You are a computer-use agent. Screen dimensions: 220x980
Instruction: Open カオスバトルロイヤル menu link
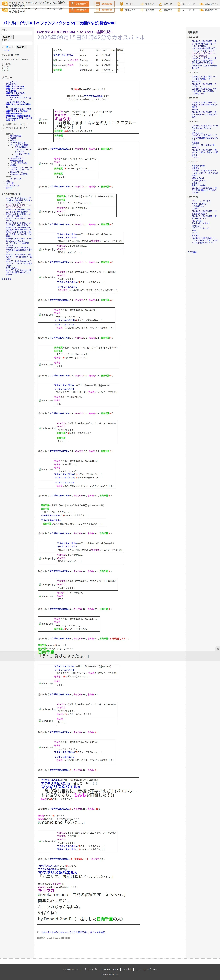coord(15,102)
